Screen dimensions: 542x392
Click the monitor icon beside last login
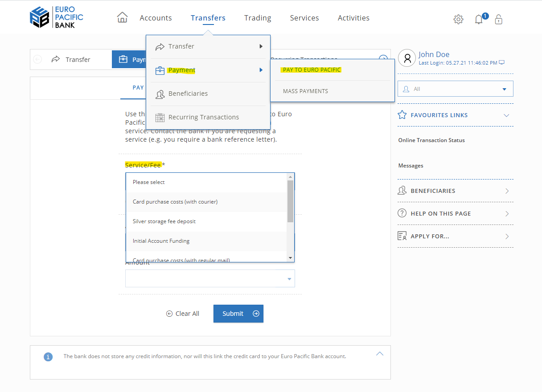point(501,63)
